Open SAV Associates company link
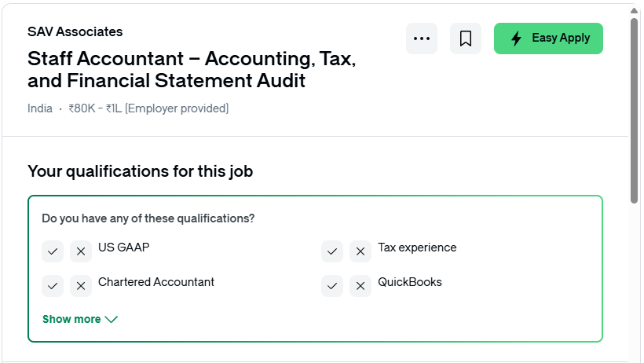This screenshot has width=644, height=363. coord(75,31)
